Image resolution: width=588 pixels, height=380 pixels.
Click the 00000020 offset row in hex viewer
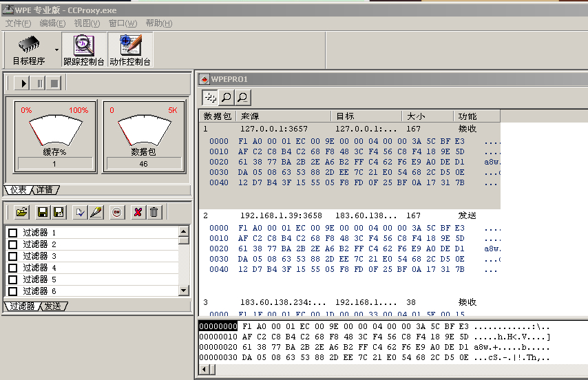[x=218, y=347]
